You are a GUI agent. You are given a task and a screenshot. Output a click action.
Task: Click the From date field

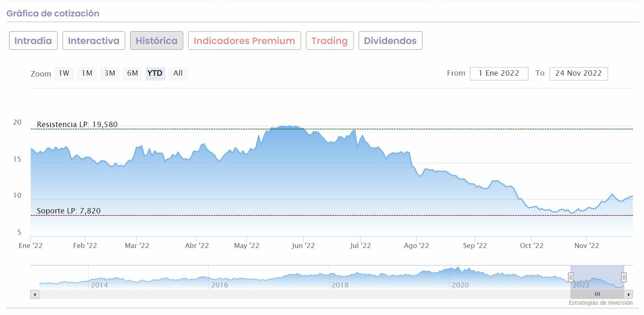point(499,74)
